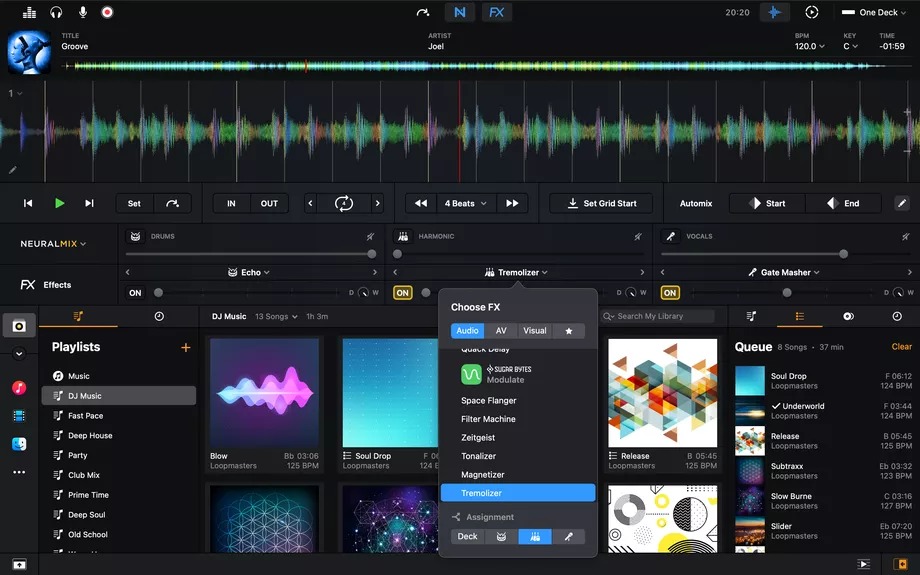The height and width of the screenshot is (575, 920).
Task: Click the more sources ellipsis icon
Action: tap(19, 472)
